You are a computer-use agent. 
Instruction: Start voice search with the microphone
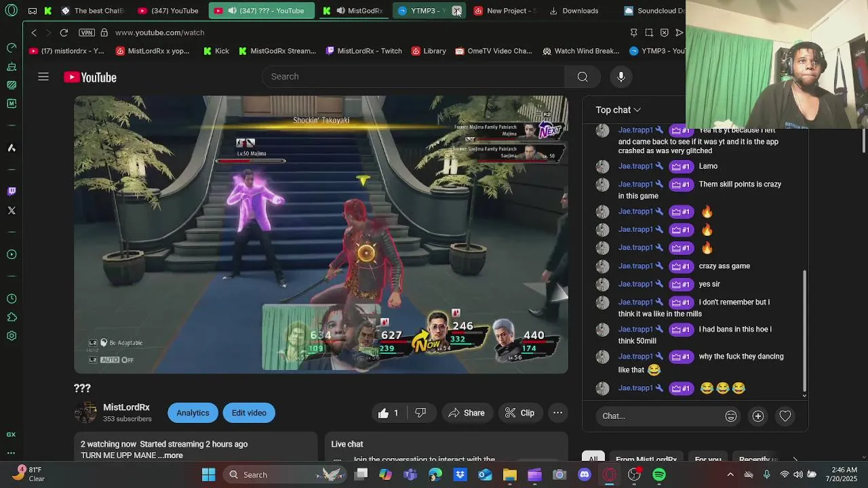coord(621,77)
